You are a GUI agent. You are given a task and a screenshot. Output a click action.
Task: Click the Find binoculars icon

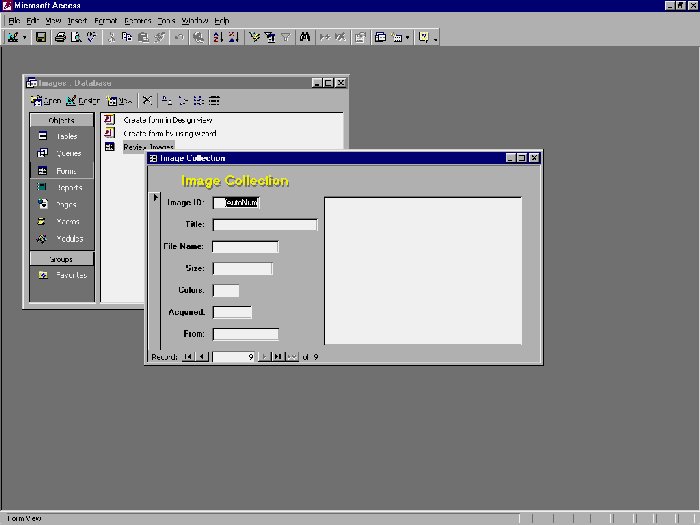click(304, 37)
